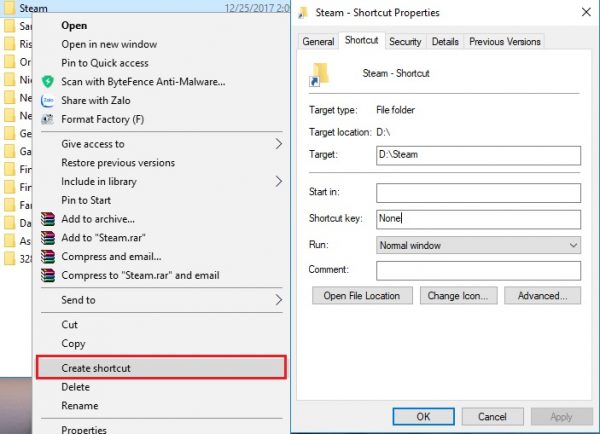Viewport: 600px width, 434px height.
Task: Click the folder icon in Properties title bar
Action: pos(303,13)
